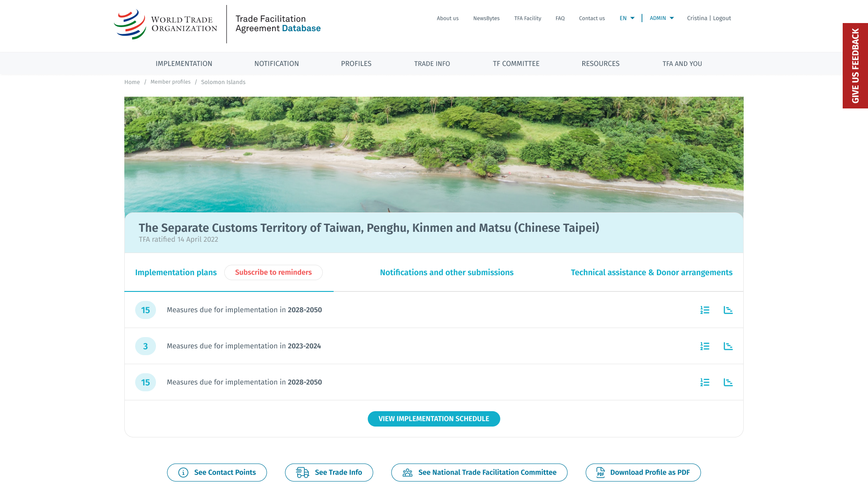This screenshot has width=868, height=488.
Task: Open list view for first 2028-2050 row
Action: pyautogui.click(x=705, y=310)
